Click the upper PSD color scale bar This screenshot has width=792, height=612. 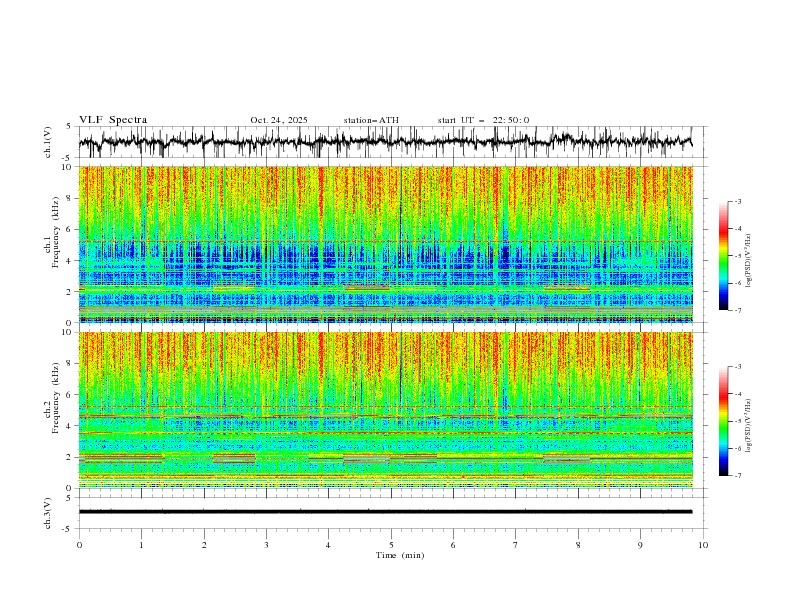724,256
